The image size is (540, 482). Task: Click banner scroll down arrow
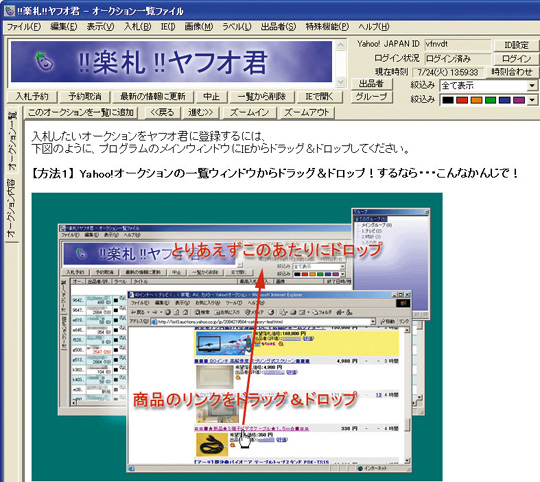(x=340, y=82)
